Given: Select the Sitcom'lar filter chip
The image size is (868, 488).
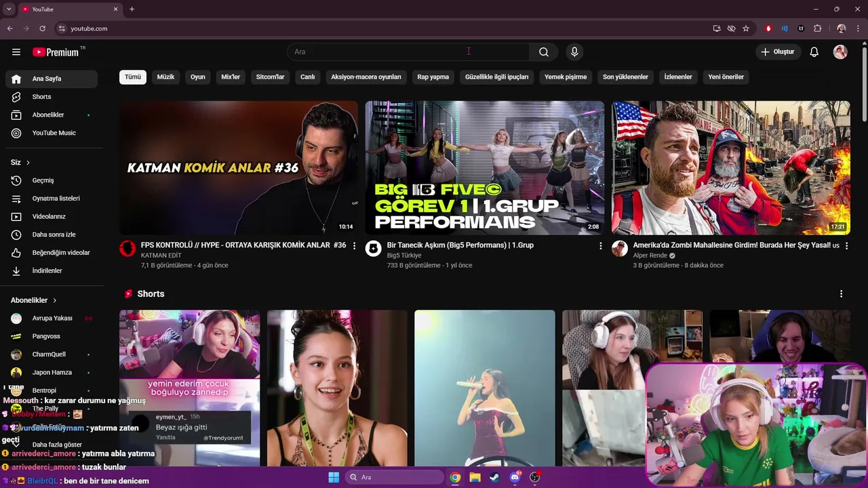Looking at the screenshot, I should [x=270, y=77].
